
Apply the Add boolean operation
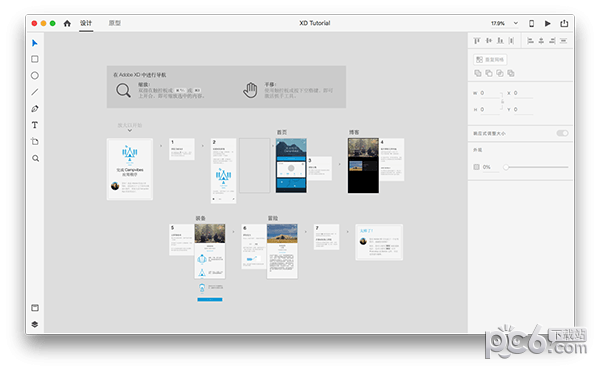478,73
